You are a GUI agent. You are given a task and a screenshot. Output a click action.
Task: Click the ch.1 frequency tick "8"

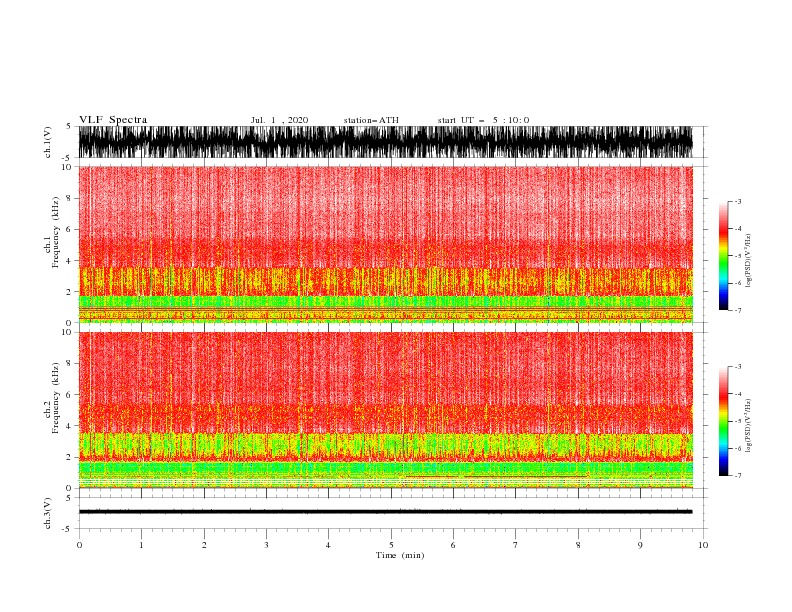point(69,198)
